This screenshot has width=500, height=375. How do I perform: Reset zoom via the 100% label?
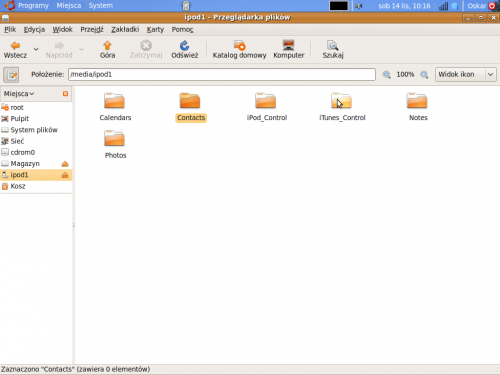pyautogui.click(x=405, y=74)
